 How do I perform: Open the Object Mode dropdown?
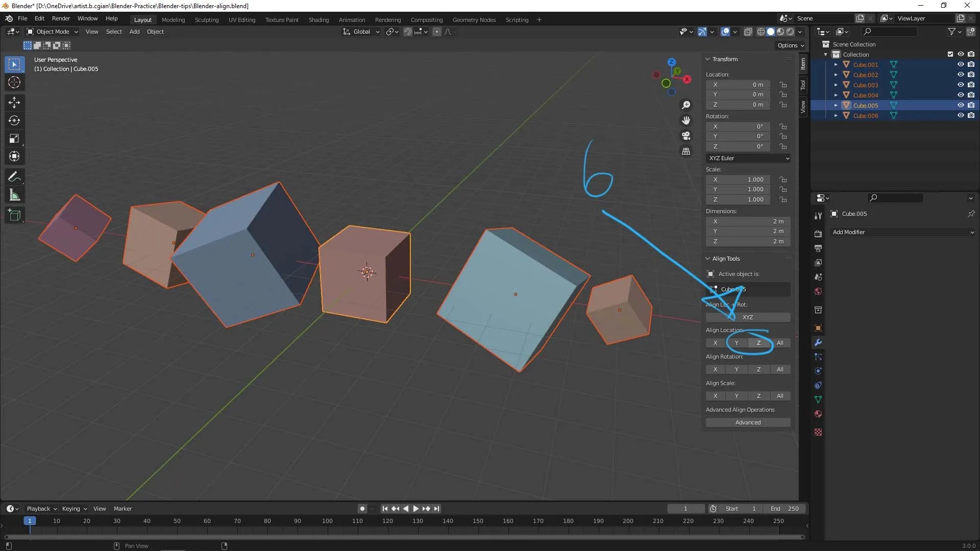coord(51,31)
